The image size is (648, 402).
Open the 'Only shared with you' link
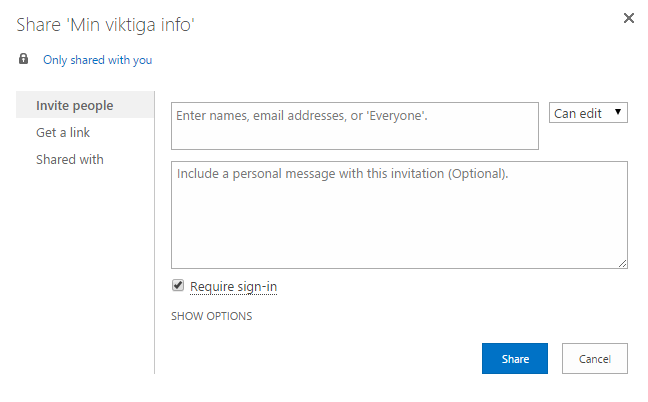pos(97,60)
